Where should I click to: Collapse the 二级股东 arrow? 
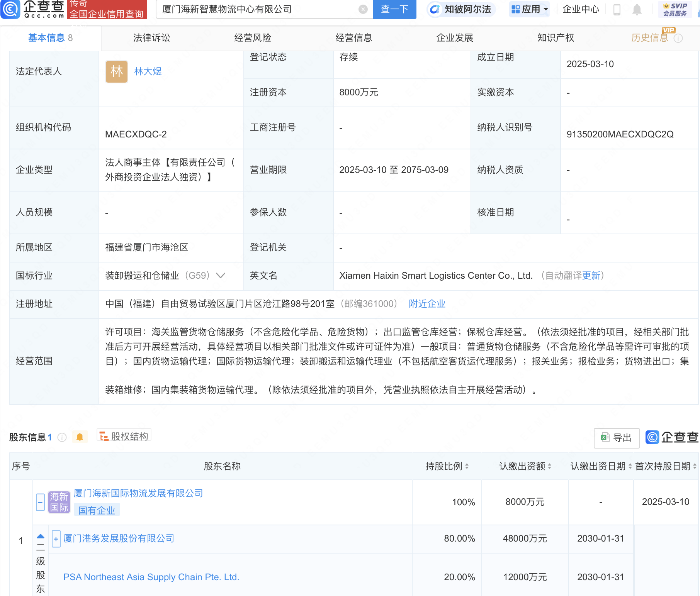(x=41, y=537)
